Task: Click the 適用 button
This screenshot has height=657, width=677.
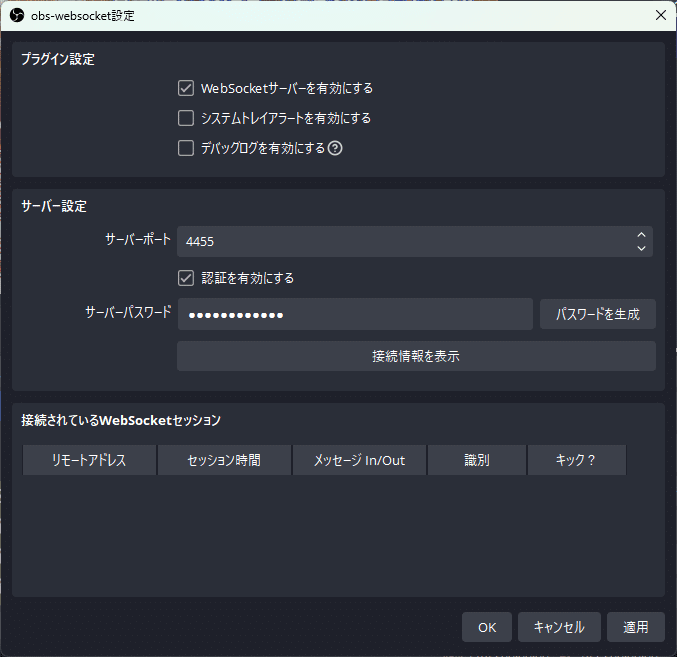Action: click(x=636, y=627)
